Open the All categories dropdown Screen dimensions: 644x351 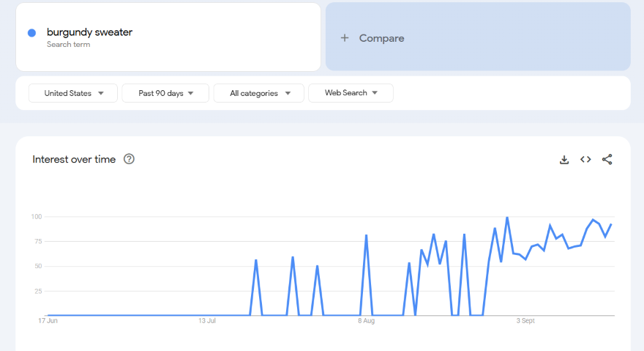tap(260, 93)
